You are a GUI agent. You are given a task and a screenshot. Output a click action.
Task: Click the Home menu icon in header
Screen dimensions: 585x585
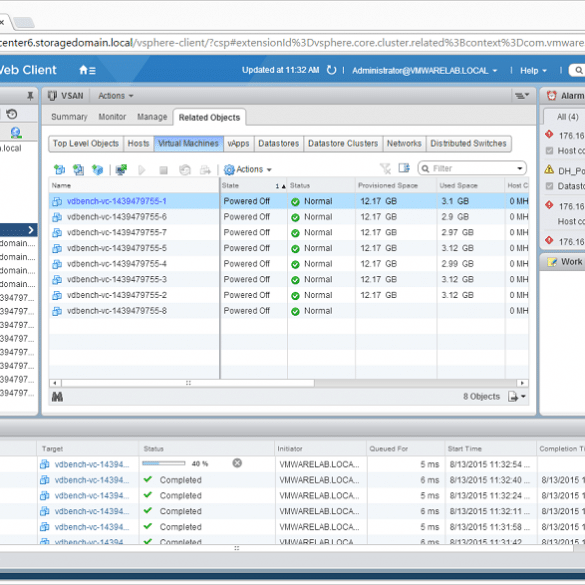click(x=87, y=70)
